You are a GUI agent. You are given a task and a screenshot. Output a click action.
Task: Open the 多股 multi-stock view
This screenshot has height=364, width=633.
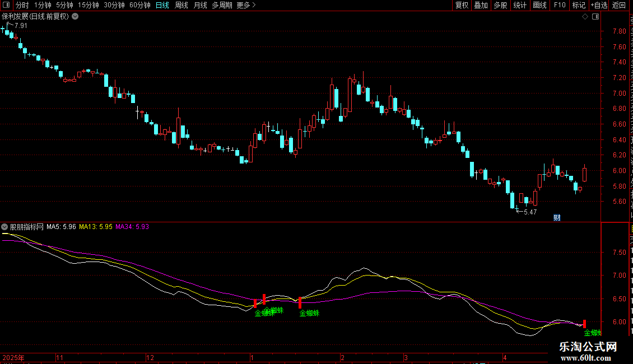coord(500,5)
